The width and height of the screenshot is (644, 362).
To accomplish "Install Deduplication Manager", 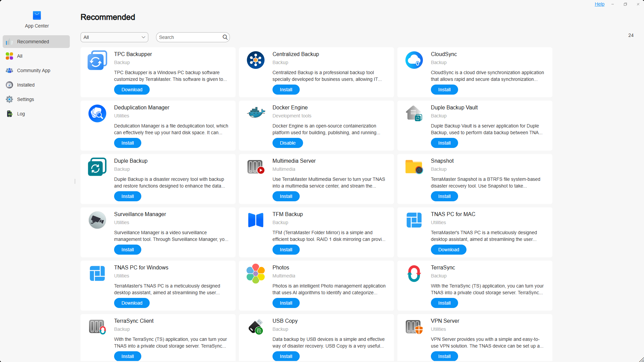I will [x=128, y=143].
